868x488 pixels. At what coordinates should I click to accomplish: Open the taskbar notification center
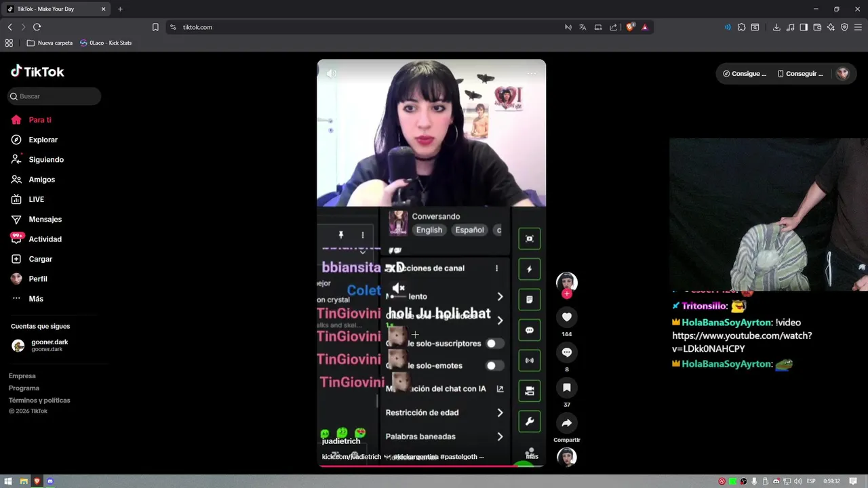853,481
